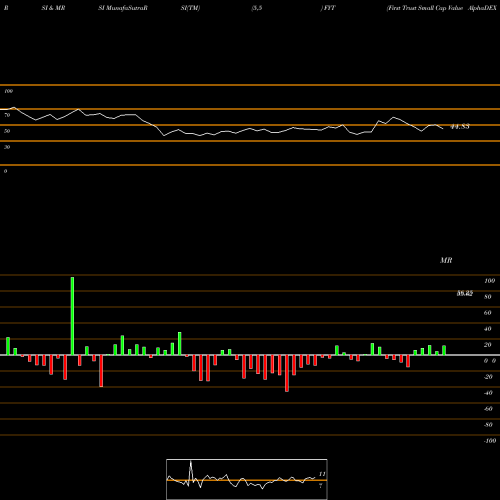Click the MR axis label 80
The width and height of the screenshot is (500, 500).
488,297
